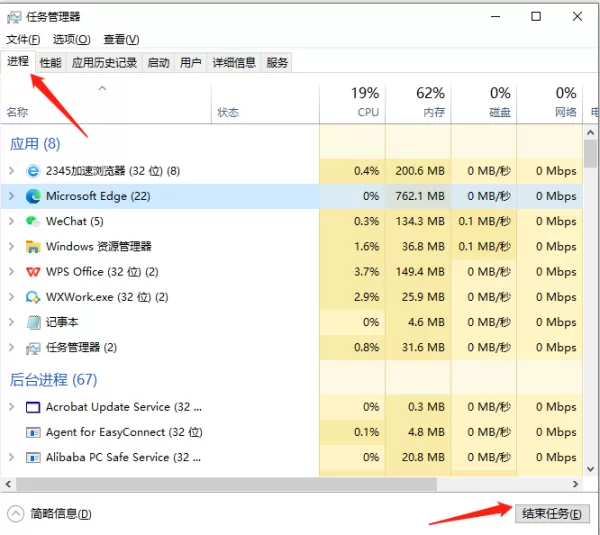Sort processes by 网络 column
The height and width of the screenshot is (535, 600).
(550, 104)
